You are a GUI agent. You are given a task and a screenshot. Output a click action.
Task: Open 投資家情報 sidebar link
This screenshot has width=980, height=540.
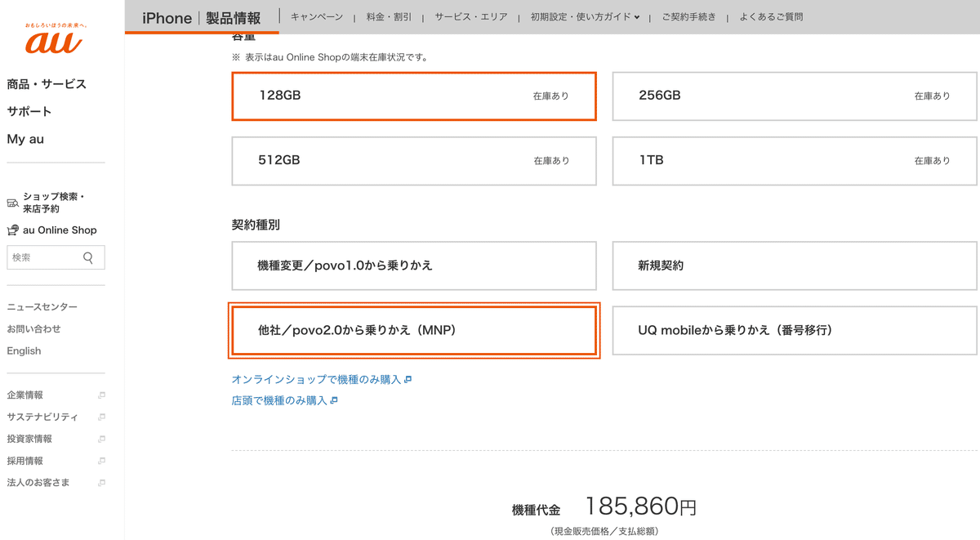click(x=29, y=439)
